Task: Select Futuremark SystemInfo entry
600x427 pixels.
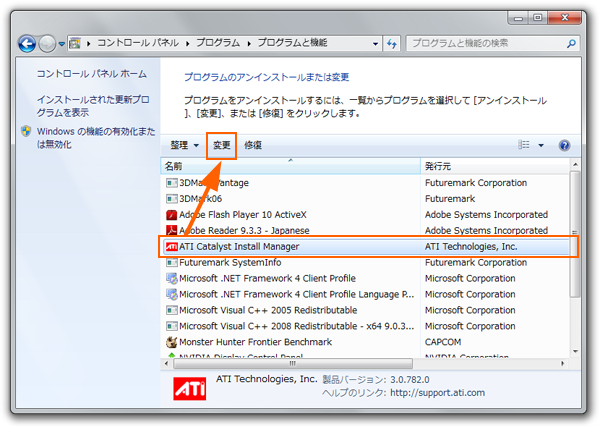Action: point(365,262)
